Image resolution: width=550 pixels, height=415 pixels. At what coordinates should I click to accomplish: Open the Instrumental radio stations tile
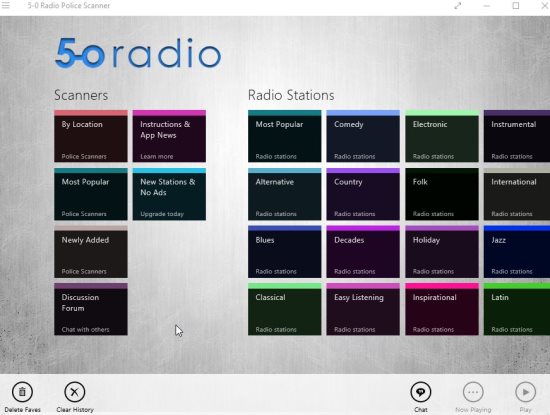tap(517, 136)
